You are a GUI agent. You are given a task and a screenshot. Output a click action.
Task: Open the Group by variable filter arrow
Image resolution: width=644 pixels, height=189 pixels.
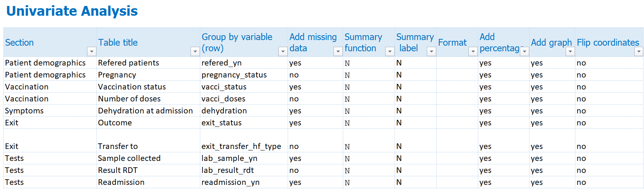283,51
